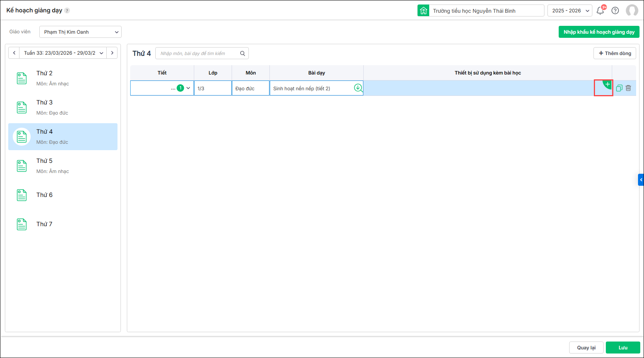Click the Thứ 3 document icon
This screenshot has height=358, width=644.
[x=22, y=107]
